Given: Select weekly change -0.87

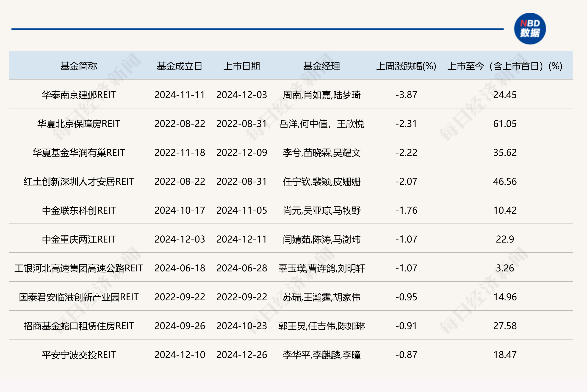Looking at the screenshot, I should [x=406, y=355].
